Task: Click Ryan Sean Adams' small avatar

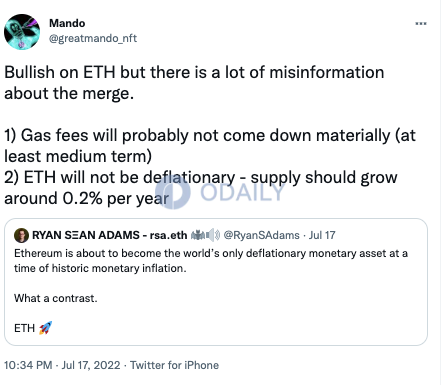Action: 21,235
